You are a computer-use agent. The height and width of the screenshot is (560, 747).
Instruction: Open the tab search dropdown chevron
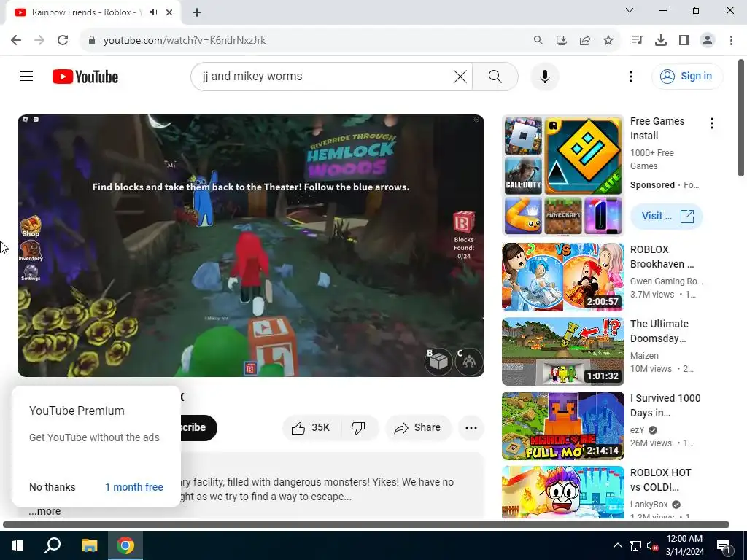pos(630,10)
